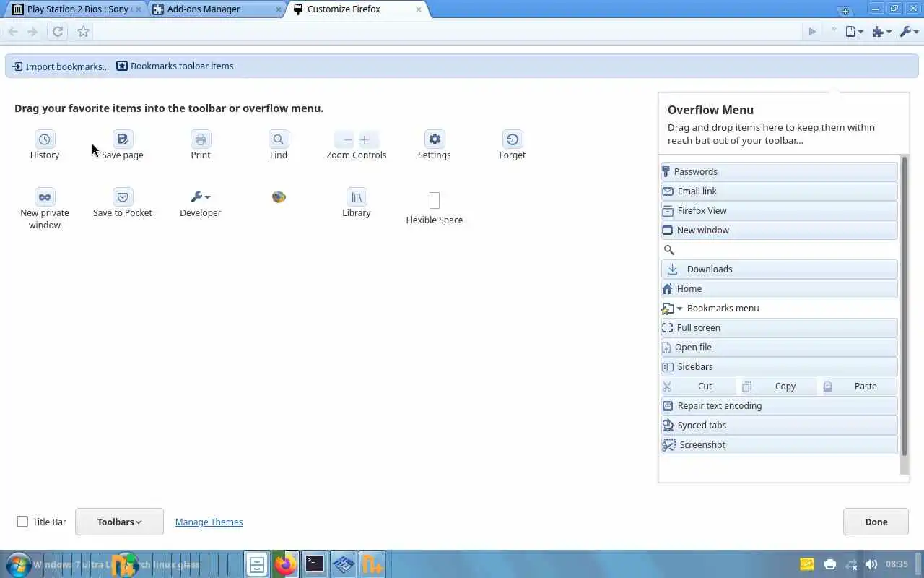The height and width of the screenshot is (578, 924).
Task: Open the page menu dropdown
Action: point(855,31)
